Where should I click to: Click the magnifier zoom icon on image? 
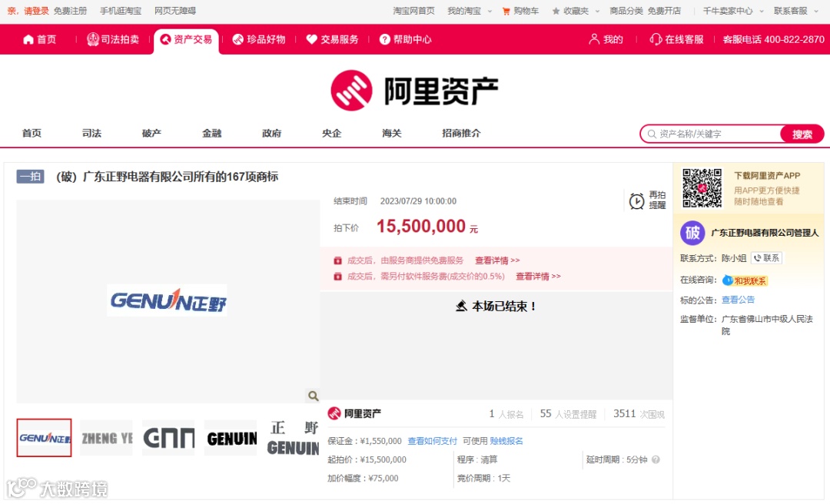[x=314, y=396]
